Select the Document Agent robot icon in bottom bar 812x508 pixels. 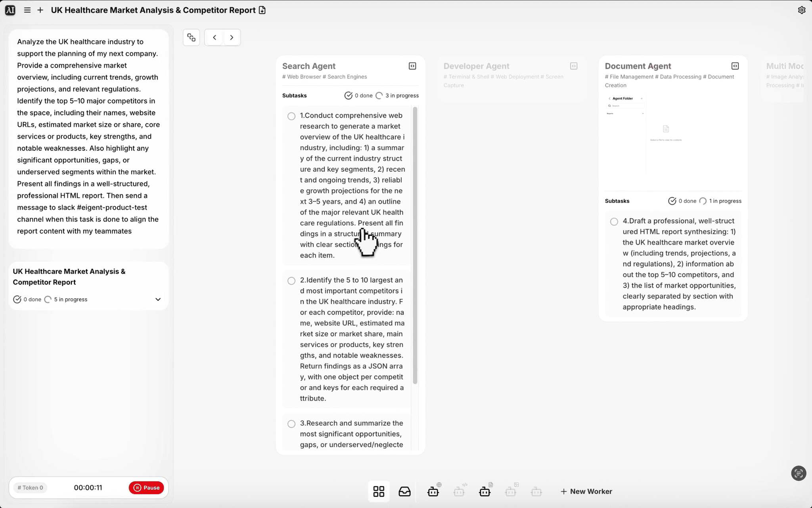point(485,491)
